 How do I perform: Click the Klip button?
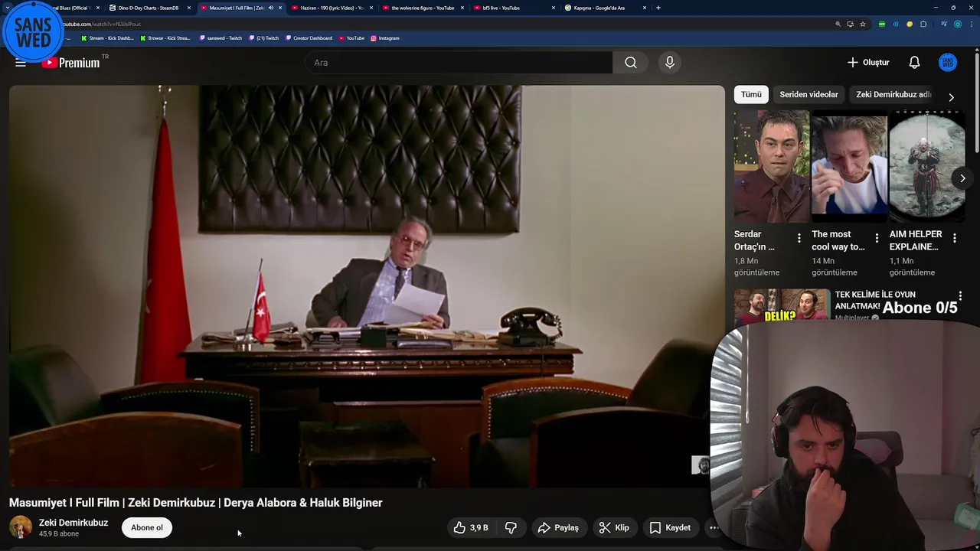tap(614, 527)
